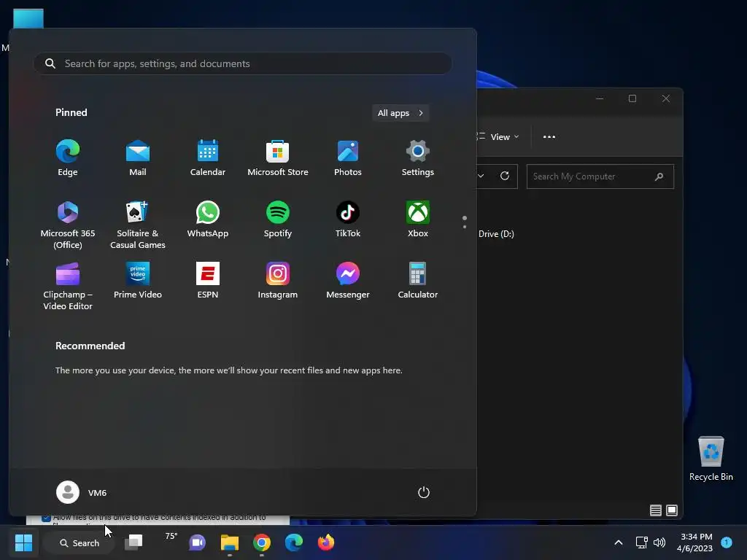Open the Calculator app
Viewport: 747px width, 560px height.
tap(418, 281)
